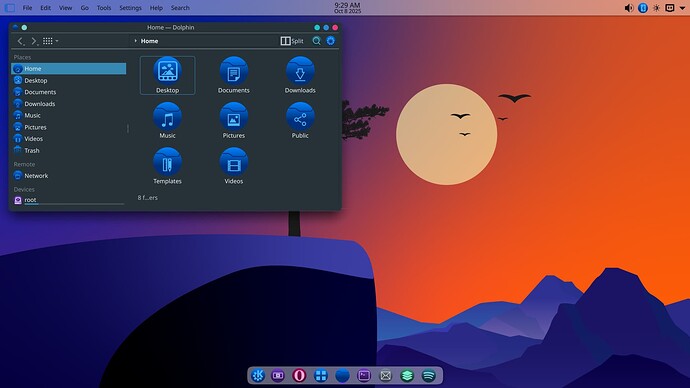Open the mail envelope dock icon
This screenshot has width=690, height=388.
point(385,375)
